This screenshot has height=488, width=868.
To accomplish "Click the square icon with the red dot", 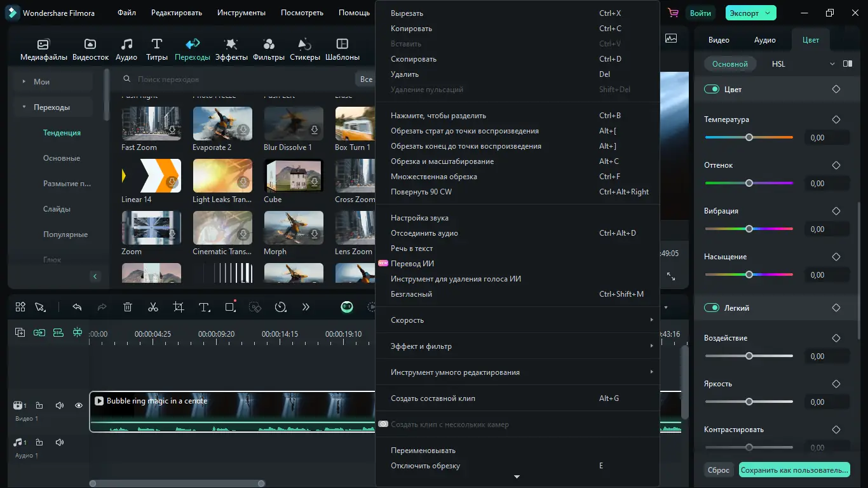I will [x=230, y=306].
